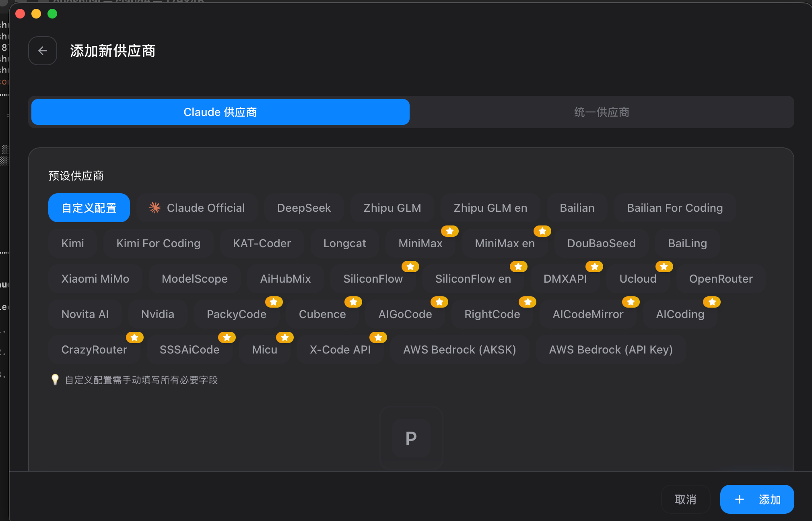Confirm with the 添加 button

tap(757, 499)
